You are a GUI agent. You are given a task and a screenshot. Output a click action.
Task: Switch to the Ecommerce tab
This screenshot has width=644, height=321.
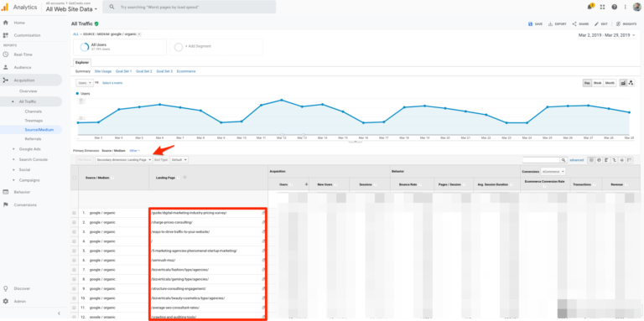point(186,71)
